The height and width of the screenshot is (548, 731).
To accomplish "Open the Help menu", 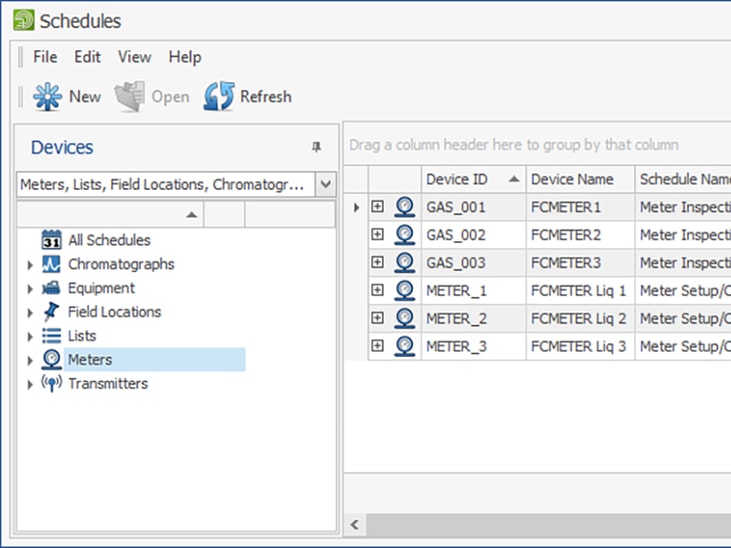I will tap(185, 57).
